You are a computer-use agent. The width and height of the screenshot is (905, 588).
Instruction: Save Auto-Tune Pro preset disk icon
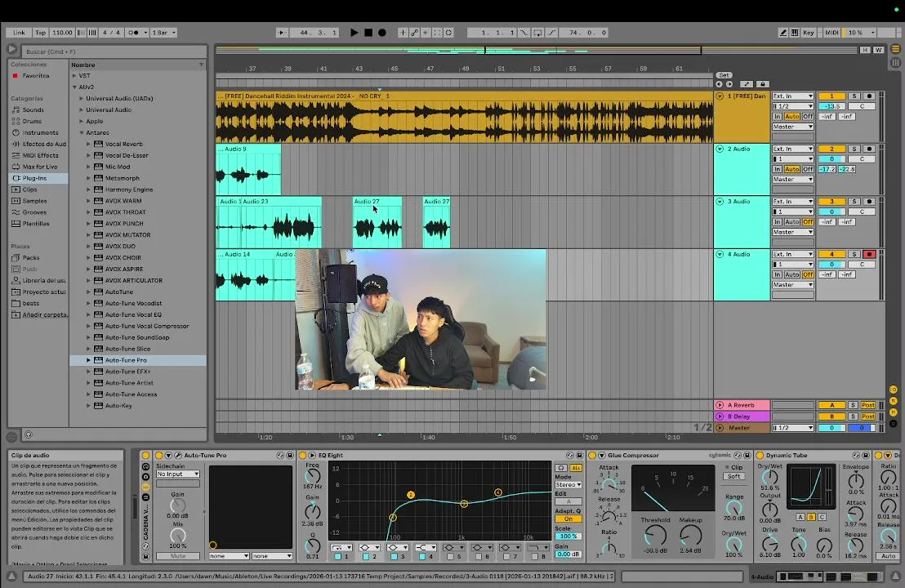tap(290, 455)
